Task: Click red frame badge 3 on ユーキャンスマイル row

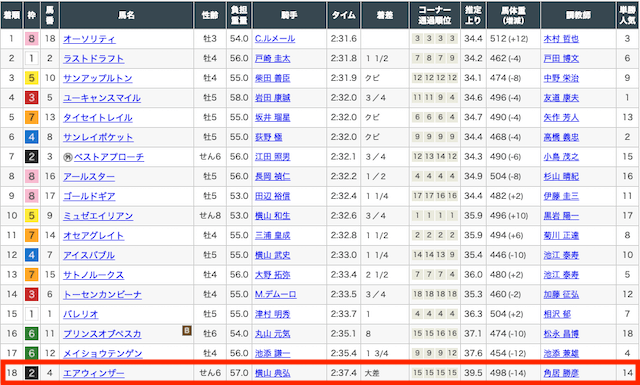Action: coord(31,98)
